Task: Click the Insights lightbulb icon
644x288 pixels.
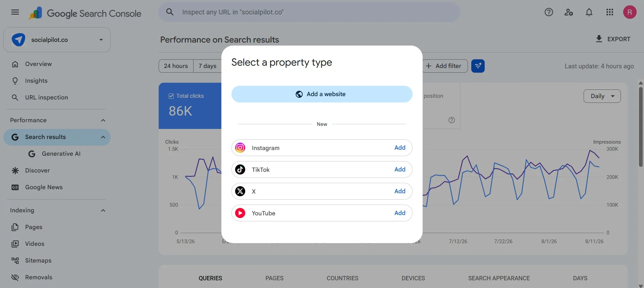Action: [x=15, y=81]
